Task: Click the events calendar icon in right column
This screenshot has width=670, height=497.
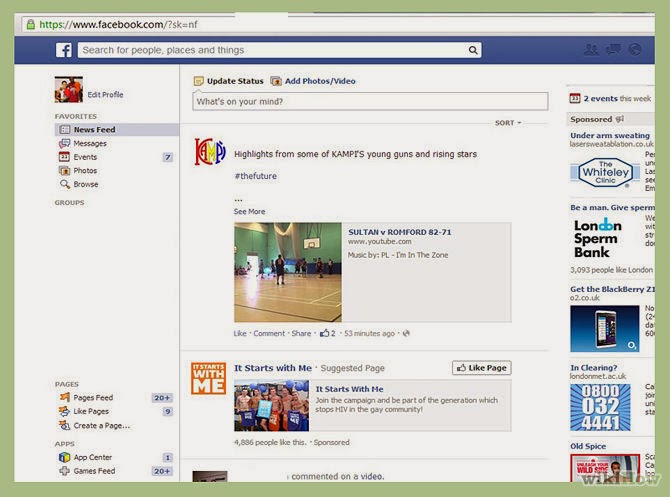Action: pos(575,98)
